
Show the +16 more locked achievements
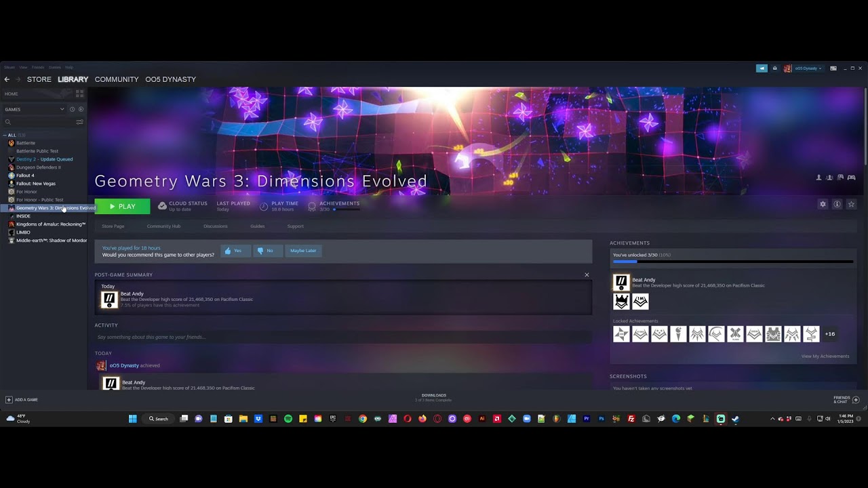click(830, 334)
